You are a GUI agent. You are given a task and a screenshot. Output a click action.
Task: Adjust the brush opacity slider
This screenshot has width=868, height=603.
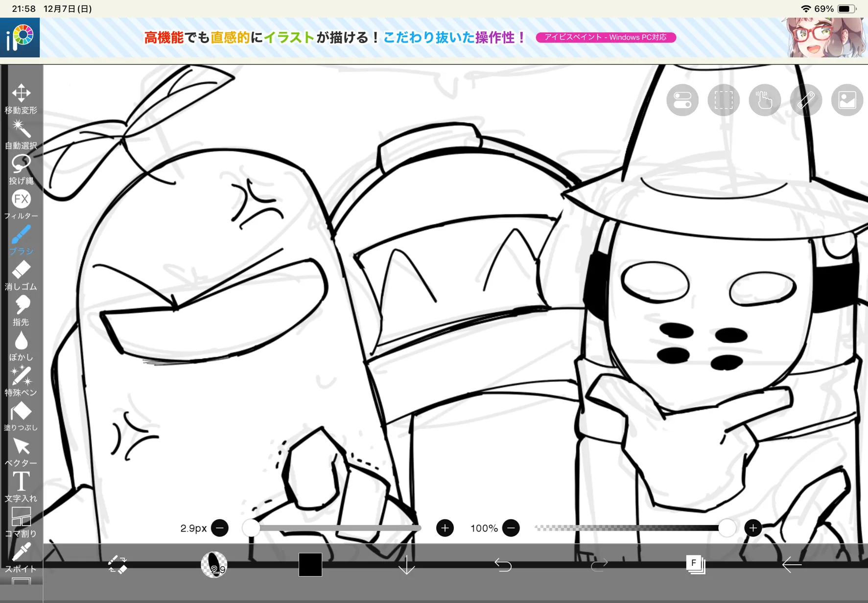pos(634,528)
